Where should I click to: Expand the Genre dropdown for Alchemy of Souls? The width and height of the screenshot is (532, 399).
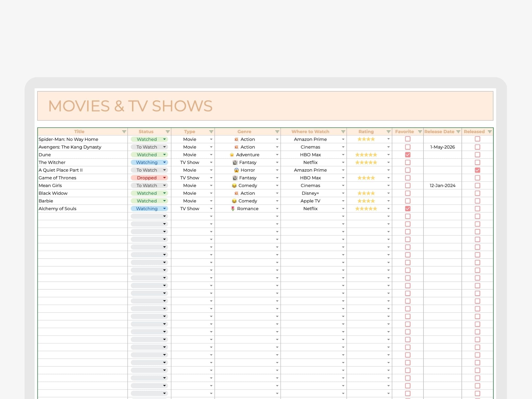tap(277, 209)
